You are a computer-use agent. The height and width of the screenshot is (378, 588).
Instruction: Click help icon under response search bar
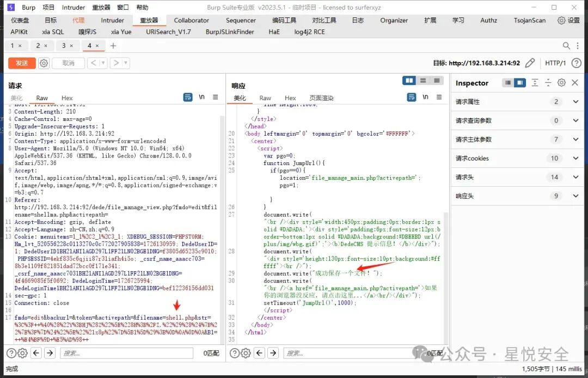coord(234,353)
